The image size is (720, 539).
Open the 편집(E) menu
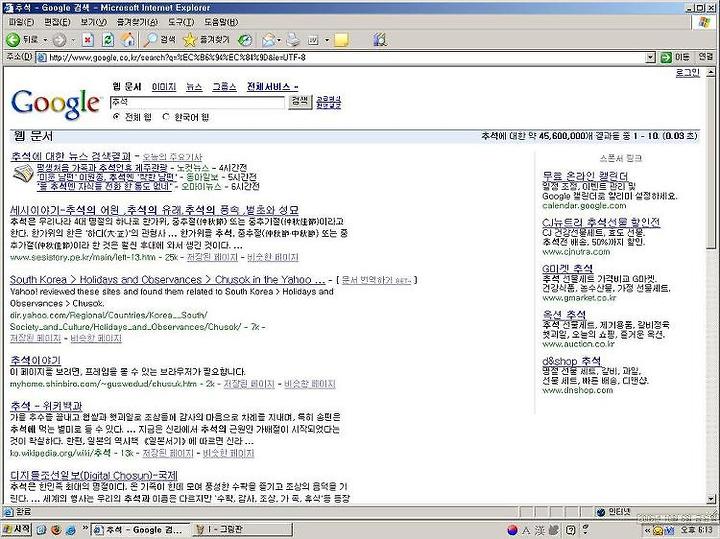57,22
